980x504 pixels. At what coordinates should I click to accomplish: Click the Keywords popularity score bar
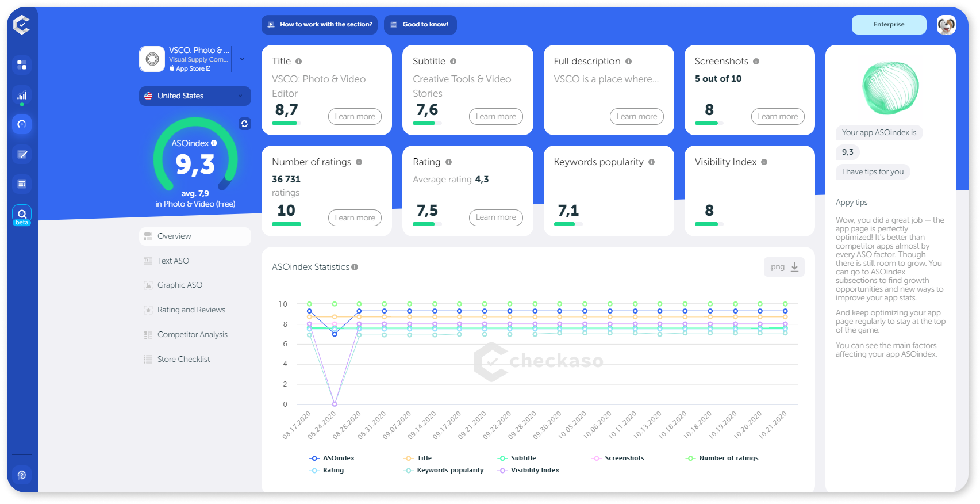pyautogui.click(x=568, y=224)
